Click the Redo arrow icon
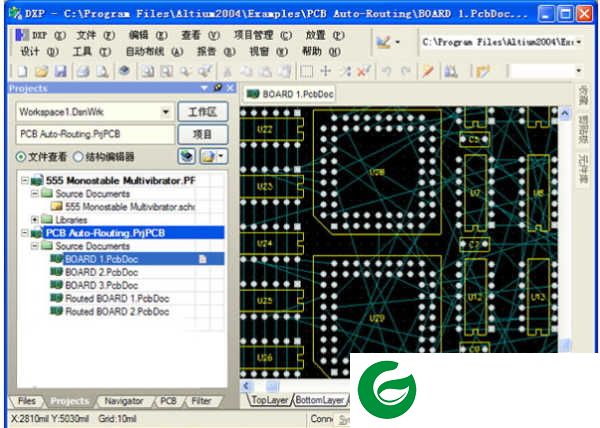 pyautogui.click(x=406, y=72)
